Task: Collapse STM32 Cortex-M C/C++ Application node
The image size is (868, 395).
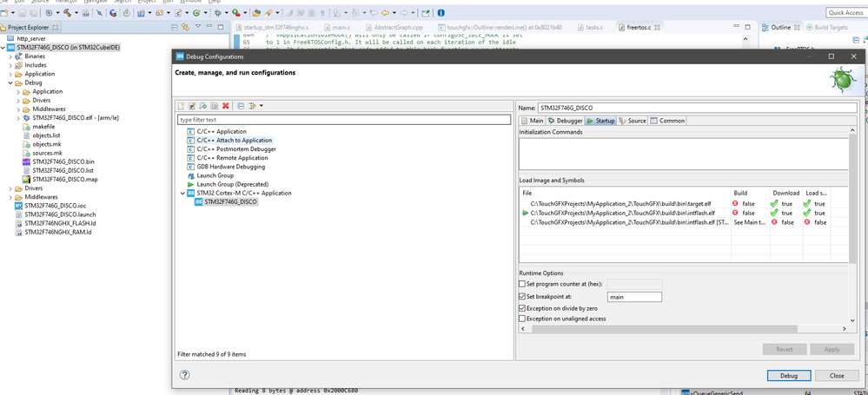Action: pos(183,193)
